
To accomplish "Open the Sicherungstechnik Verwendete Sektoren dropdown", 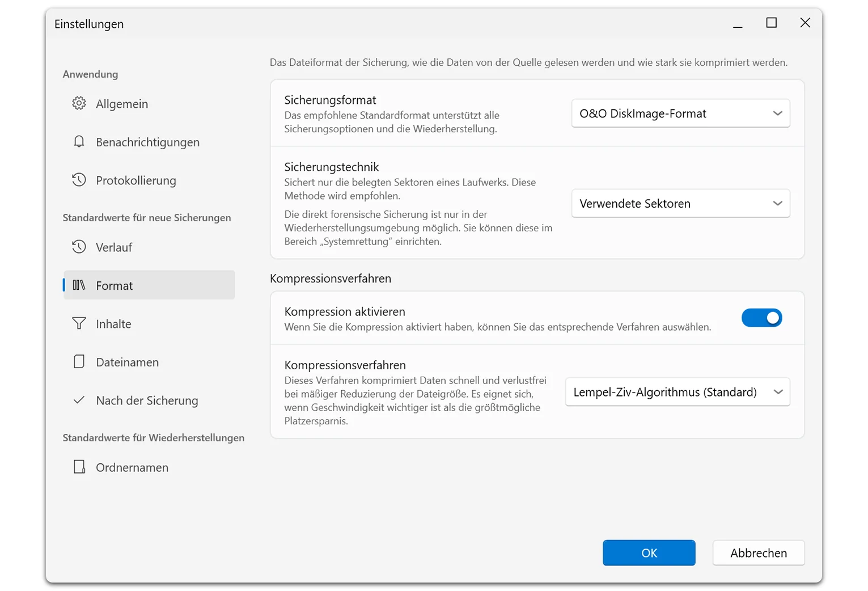I will pyautogui.click(x=680, y=204).
